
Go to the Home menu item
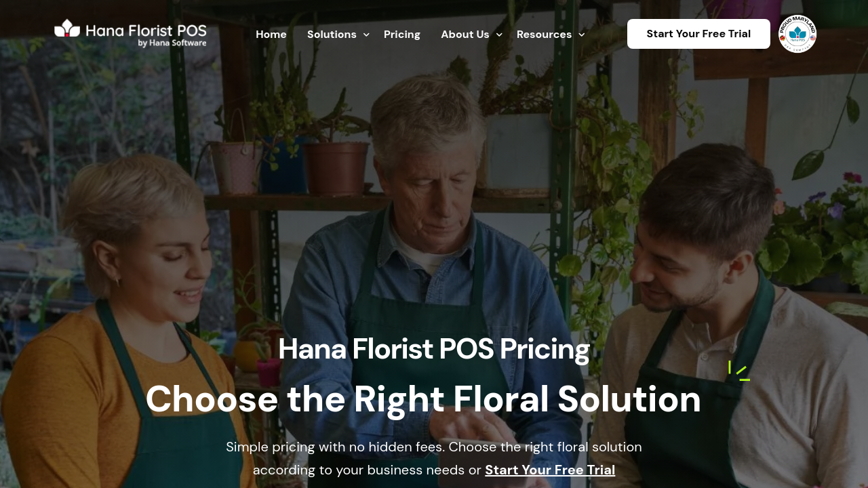[x=271, y=35]
